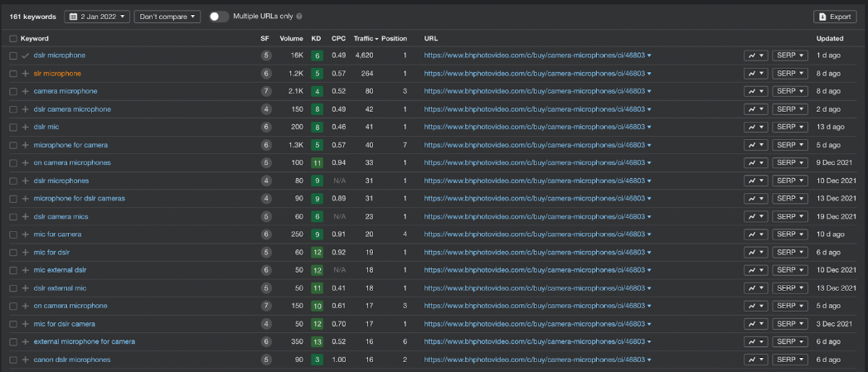Open SF badge 7 for 'camera microphone'

(266, 91)
